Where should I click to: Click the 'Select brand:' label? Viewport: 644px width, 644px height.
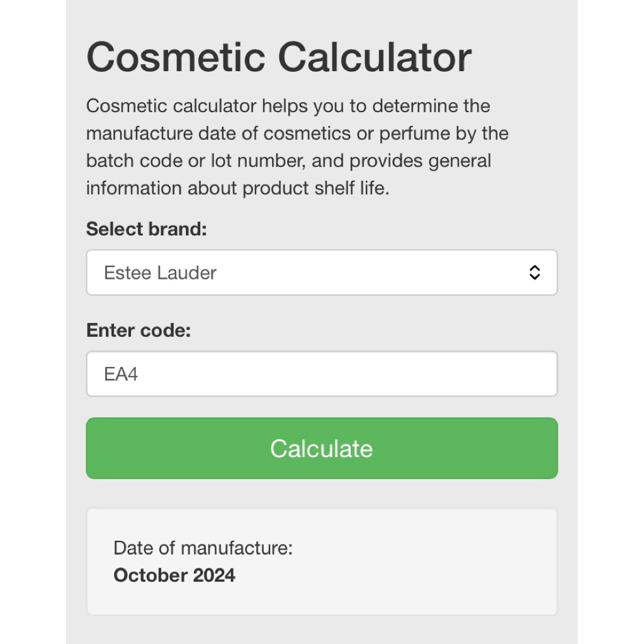(x=146, y=229)
